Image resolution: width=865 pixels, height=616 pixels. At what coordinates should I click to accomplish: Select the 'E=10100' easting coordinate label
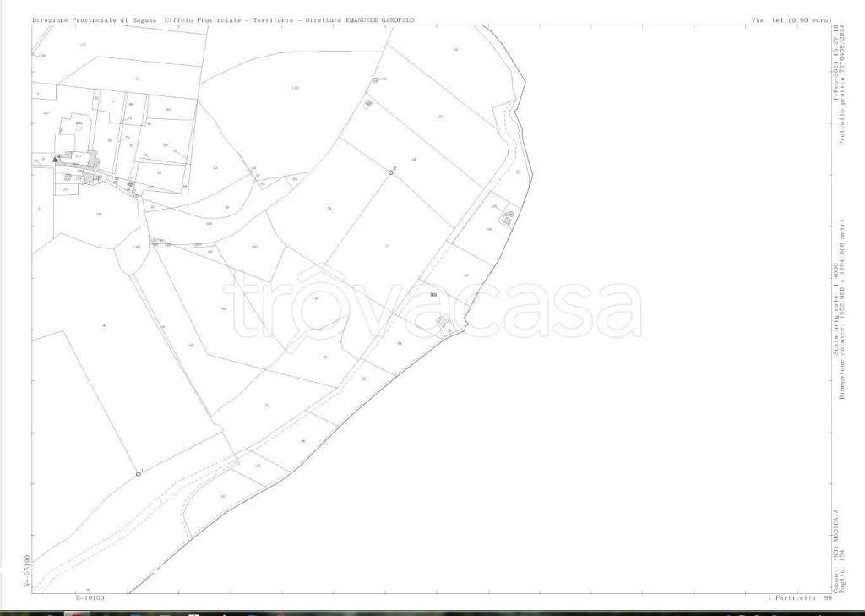[x=90, y=598]
